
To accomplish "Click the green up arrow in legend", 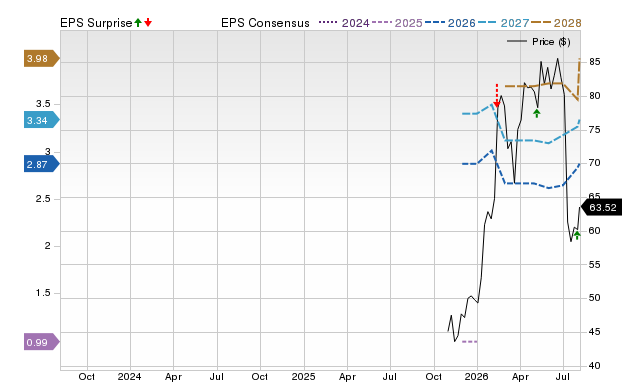I will pyautogui.click(x=138, y=22).
